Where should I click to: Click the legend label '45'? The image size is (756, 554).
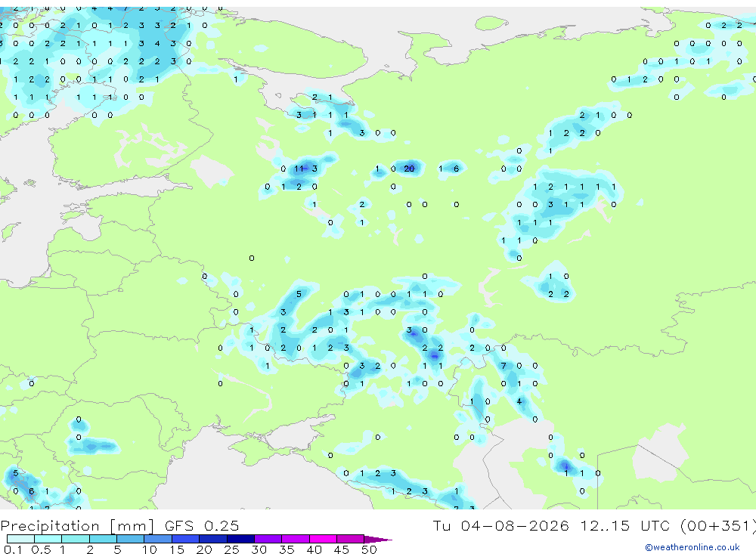(x=342, y=549)
